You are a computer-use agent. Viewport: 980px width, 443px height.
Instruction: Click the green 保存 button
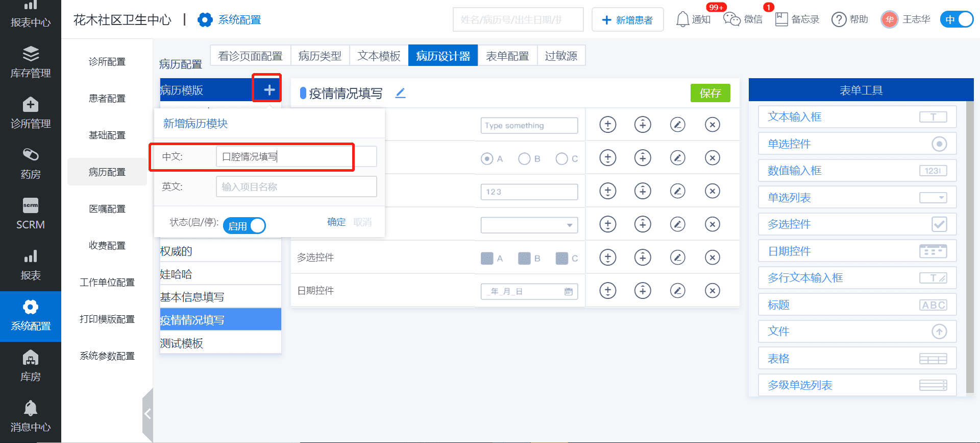tap(710, 93)
